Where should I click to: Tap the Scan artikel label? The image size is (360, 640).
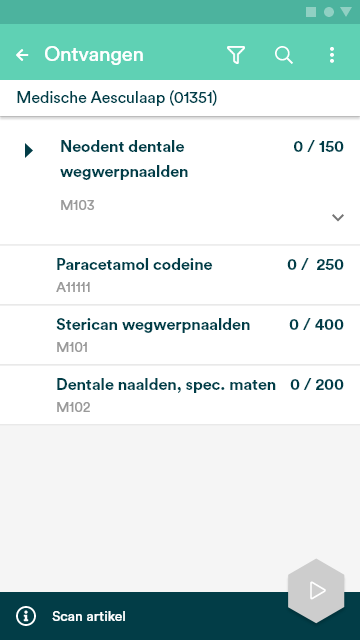click(89, 616)
